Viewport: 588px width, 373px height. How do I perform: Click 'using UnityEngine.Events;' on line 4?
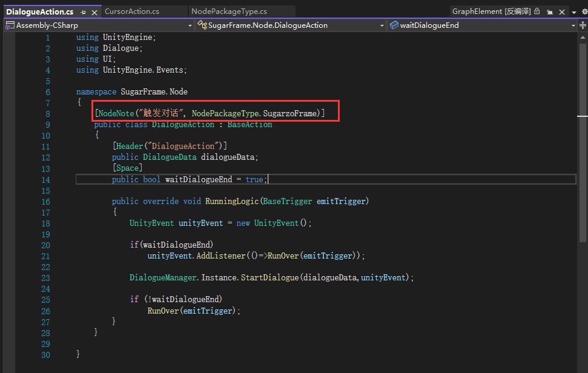click(x=131, y=70)
